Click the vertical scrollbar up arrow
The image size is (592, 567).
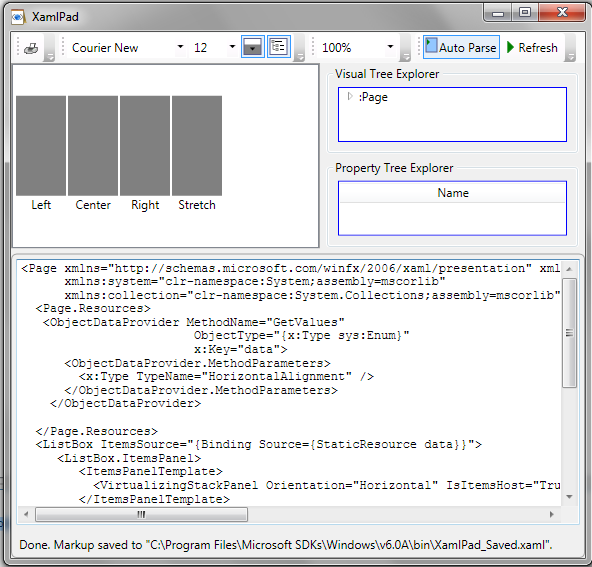[569, 269]
